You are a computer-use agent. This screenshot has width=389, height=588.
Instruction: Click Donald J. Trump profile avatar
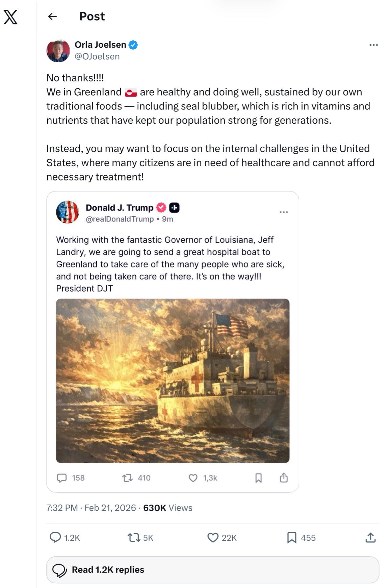coord(68,212)
